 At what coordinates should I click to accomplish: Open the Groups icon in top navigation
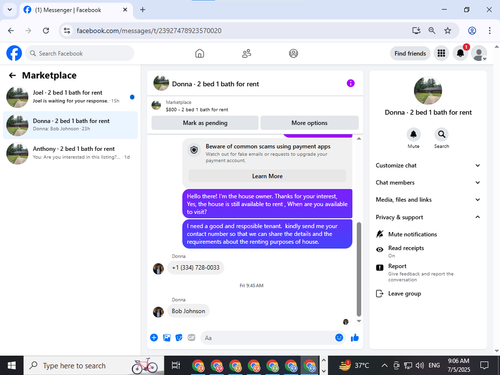(293, 53)
